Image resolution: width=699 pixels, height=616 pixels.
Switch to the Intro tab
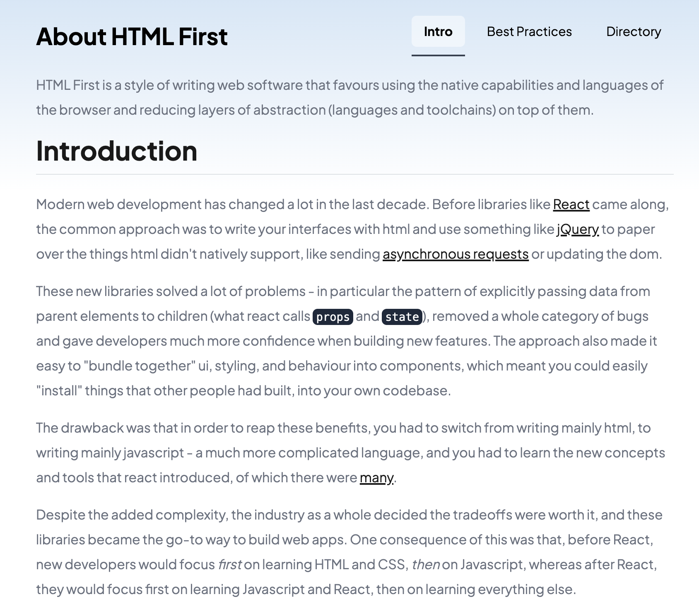(438, 32)
